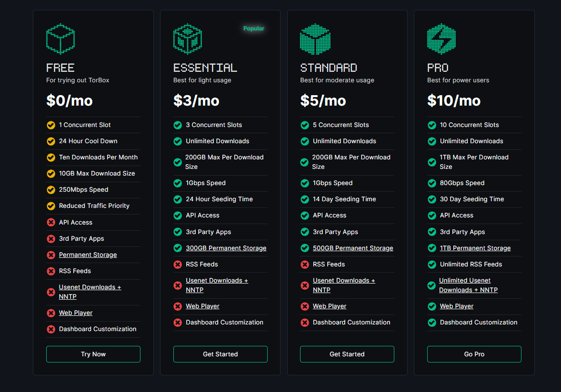Open Web Player link in Standard plan
Viewport: 561px width, 392px height.
330,306
